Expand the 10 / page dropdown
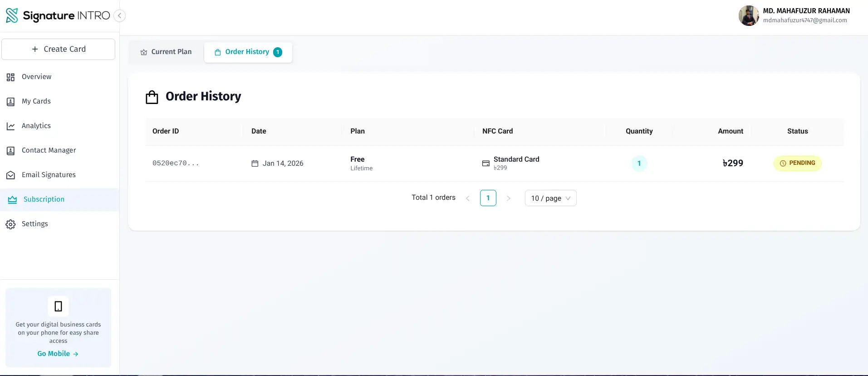This screenshot has width=868, height=376. [x=550, y=198]
